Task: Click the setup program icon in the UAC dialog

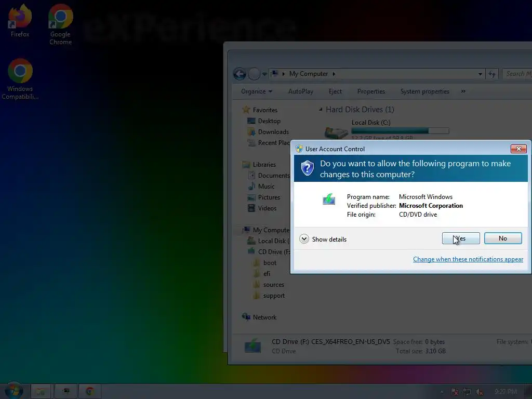Action: (329, 199)
